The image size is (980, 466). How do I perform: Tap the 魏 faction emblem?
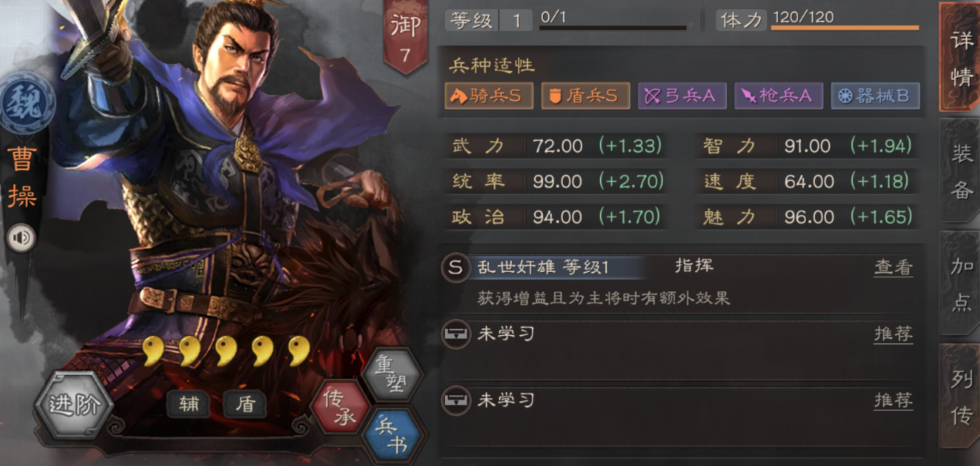pos(27,103)
